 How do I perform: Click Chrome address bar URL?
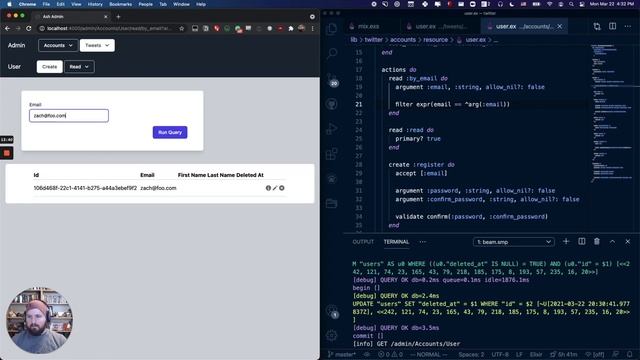coord(108,28)
